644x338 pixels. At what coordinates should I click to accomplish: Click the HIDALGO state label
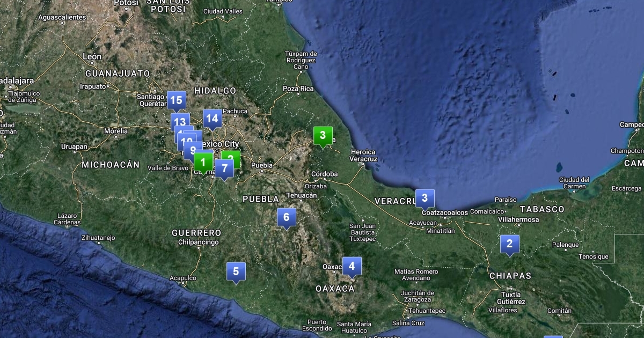(x=215, y=91)
